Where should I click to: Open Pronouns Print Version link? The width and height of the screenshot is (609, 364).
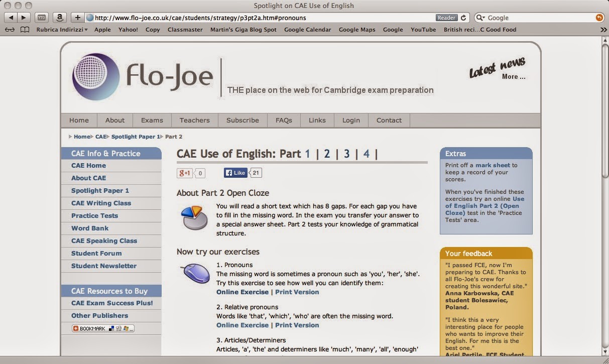pos(297,292)
